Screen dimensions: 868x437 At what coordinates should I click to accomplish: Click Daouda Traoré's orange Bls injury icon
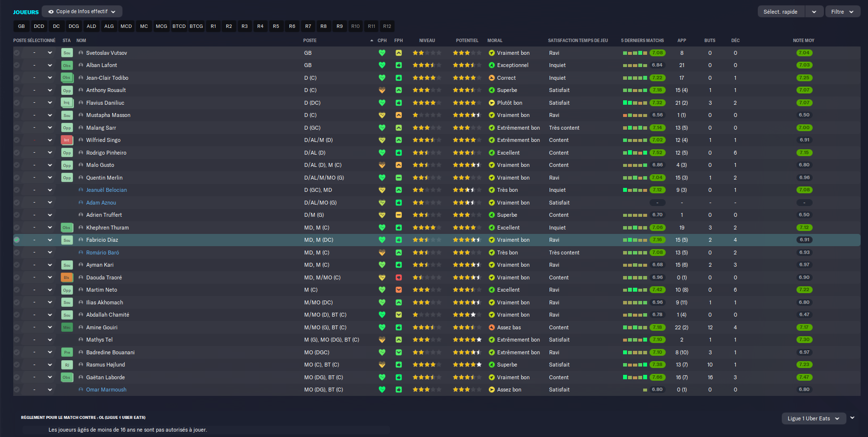click(67, 277)
